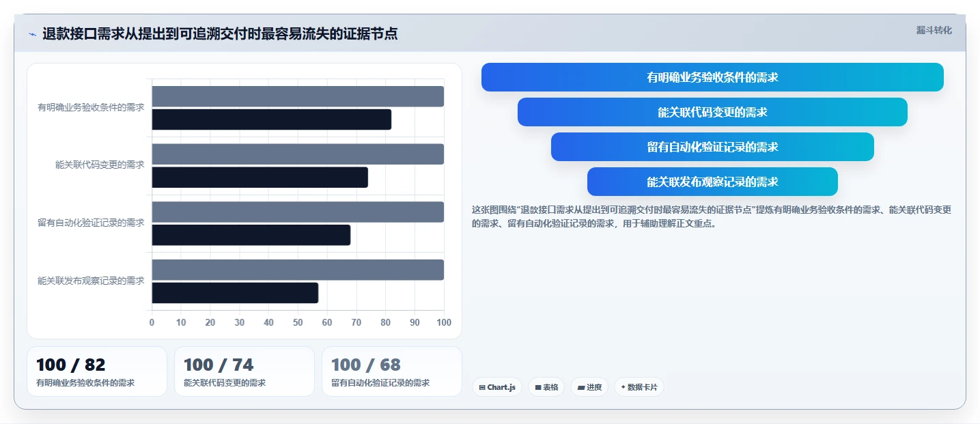Open the 100 / 82 stat card

97,371
